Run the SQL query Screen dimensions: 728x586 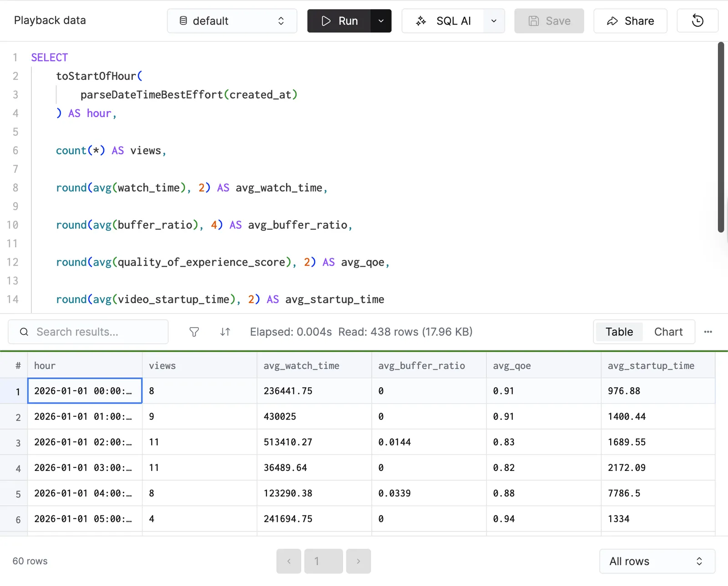[x=339, y=21]
